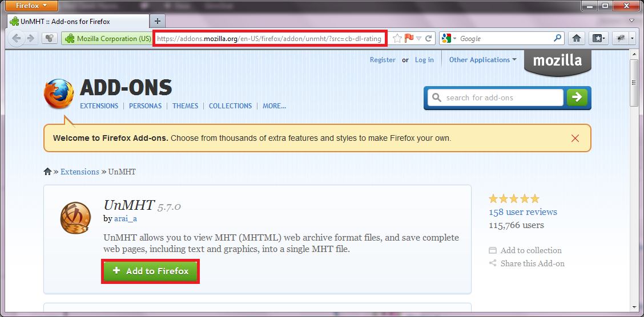Image resolution: width=644 pixels, height=317 pixels.
Task: Click the five-star rating
Action: (x=514, y=199)
